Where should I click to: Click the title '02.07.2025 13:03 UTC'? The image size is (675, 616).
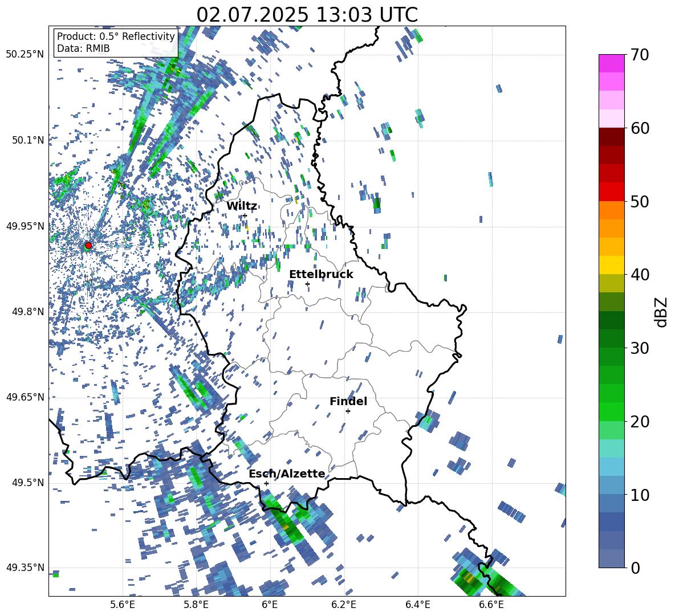tap(307, 15)
